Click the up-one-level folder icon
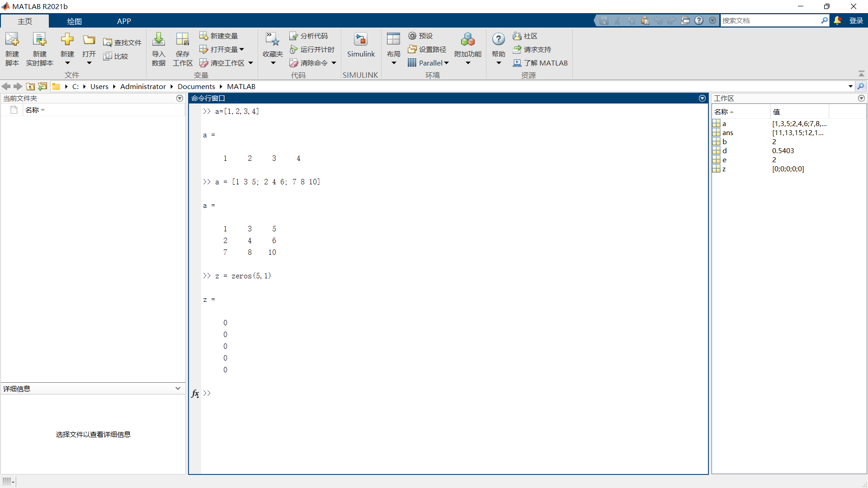Image resolution: width=868 pixels, height=488 pixels. coord(30,86)
